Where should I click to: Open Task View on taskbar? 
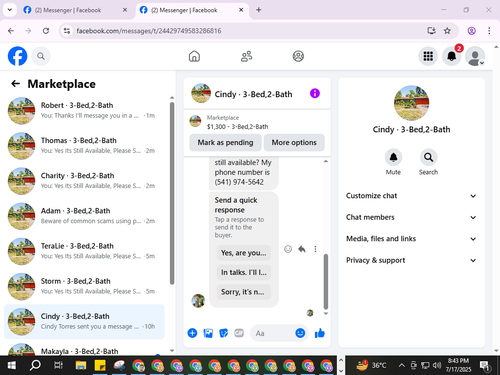[58, 365]
